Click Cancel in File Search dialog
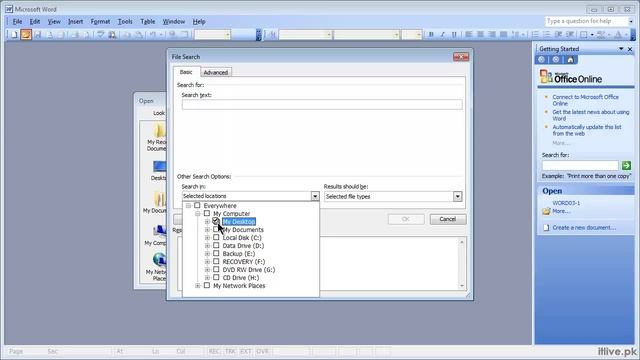This screenshot has width=640, height=360. pyautogui.click(x=447, y=219)
